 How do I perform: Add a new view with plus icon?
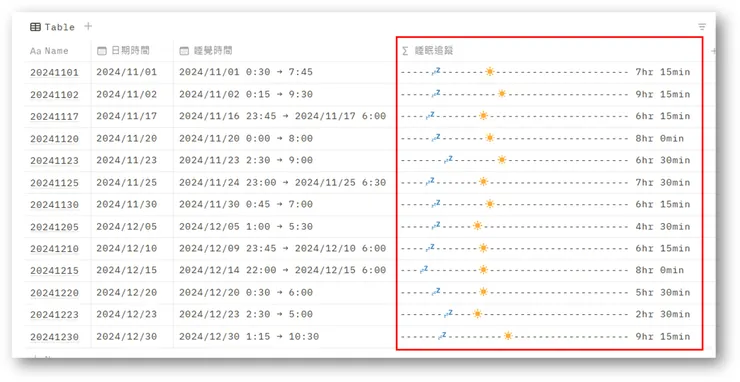click(x=88, y=26)
